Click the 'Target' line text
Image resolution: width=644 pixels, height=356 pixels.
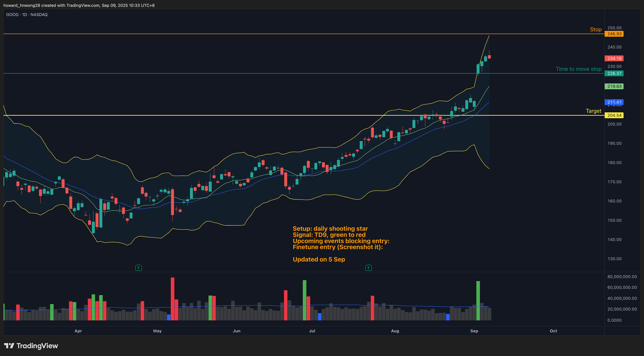click(594, 111)
